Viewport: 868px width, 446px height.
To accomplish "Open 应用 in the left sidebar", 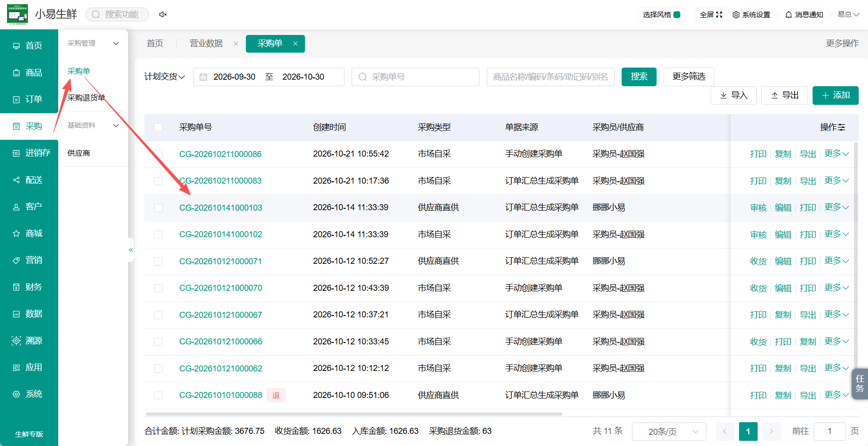I will click(x=29, y=367).
